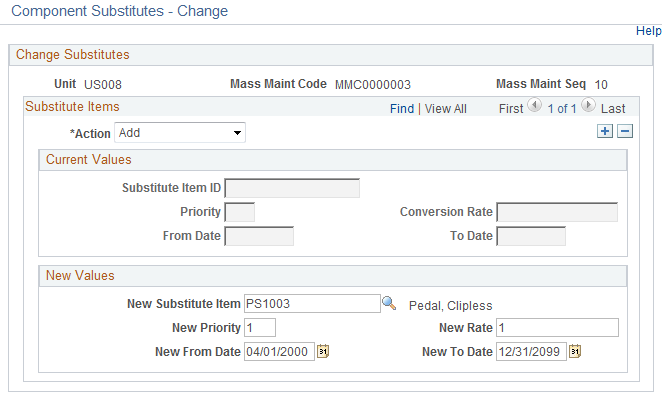Click the New Values group header
The width and height of the screenshot is (662, 394).
(x=333, y=276)
